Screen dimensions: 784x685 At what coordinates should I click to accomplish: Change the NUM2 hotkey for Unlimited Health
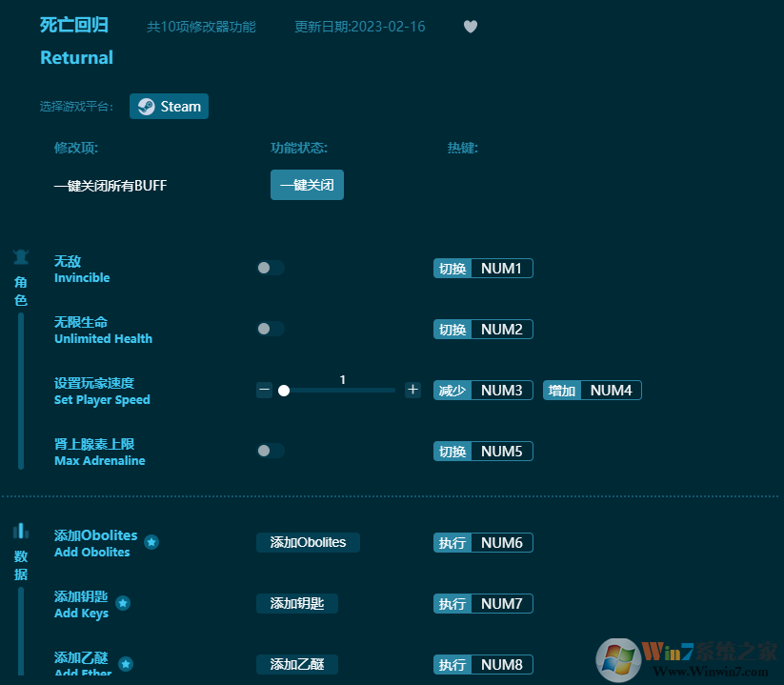point(483,330)
